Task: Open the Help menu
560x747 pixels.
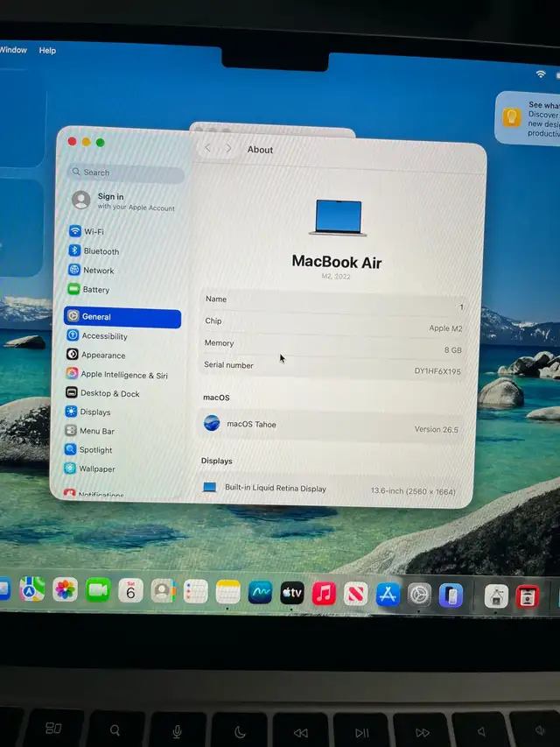Action: pyautogui.click(x=47, y=51)
